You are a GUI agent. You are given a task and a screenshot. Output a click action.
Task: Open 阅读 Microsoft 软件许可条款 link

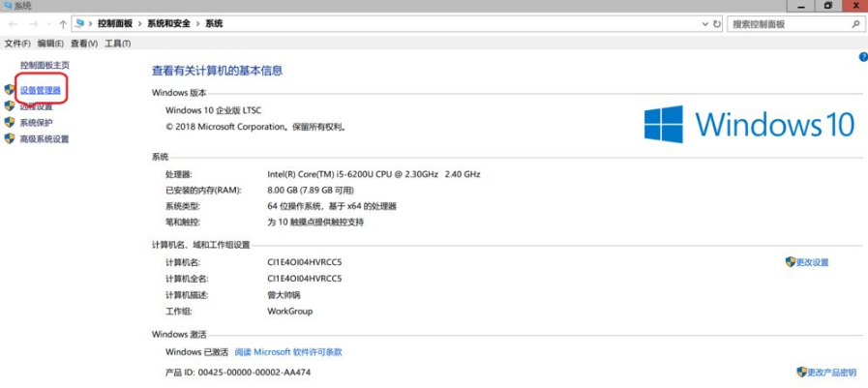coord(287,352)
